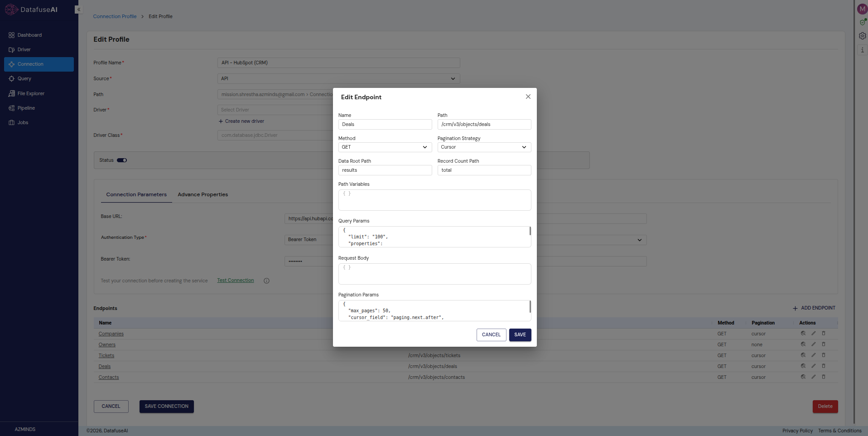Viewport: 868px width, 436px height.
Task: Edit the Owners endpoint via its pencil icon
Action: (x=814, y=344)
